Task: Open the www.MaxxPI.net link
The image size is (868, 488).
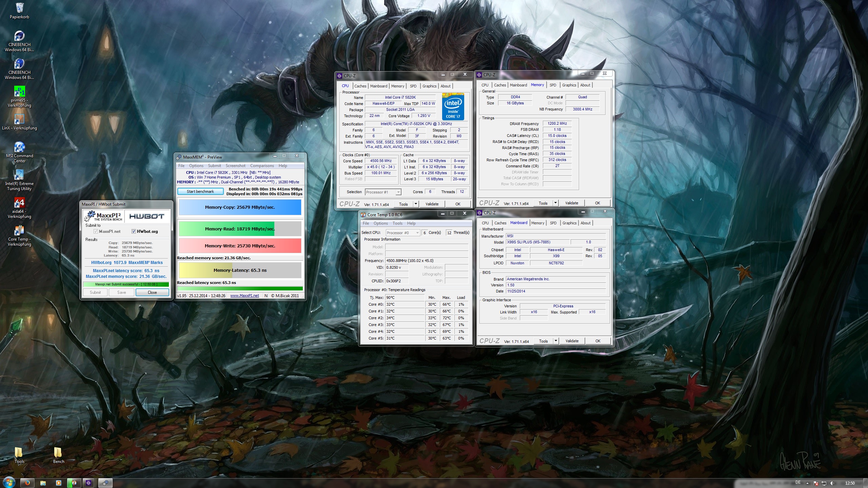Action: point(244,296)
